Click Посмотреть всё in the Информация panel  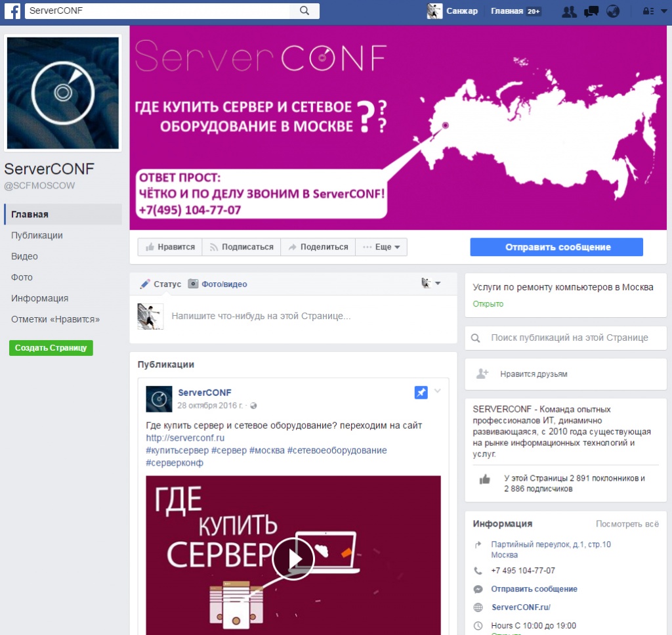(627, 524)
